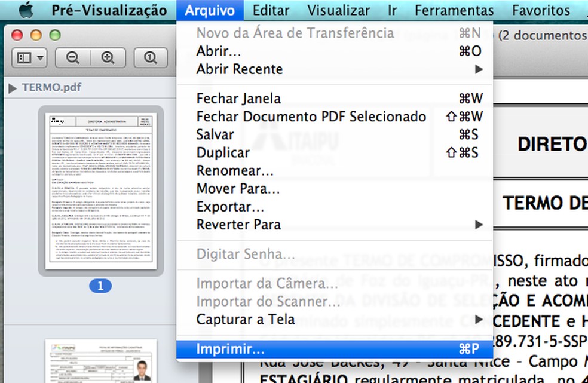This screenshot has width=588, height=383.
Task: Select Fechar Janela
Action: pyautogui.click(x=335, y=98)
